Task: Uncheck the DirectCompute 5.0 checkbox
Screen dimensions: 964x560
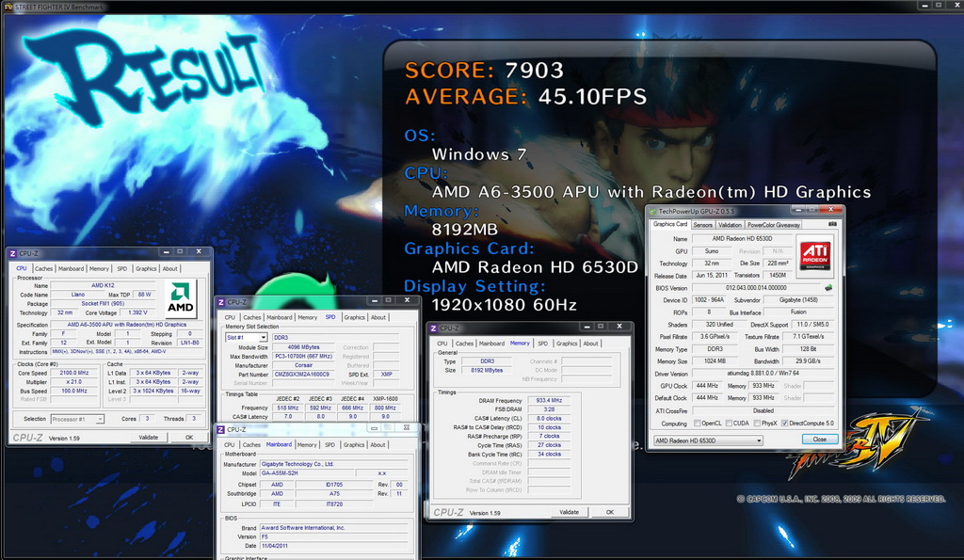Action: (x=784, y=424)
